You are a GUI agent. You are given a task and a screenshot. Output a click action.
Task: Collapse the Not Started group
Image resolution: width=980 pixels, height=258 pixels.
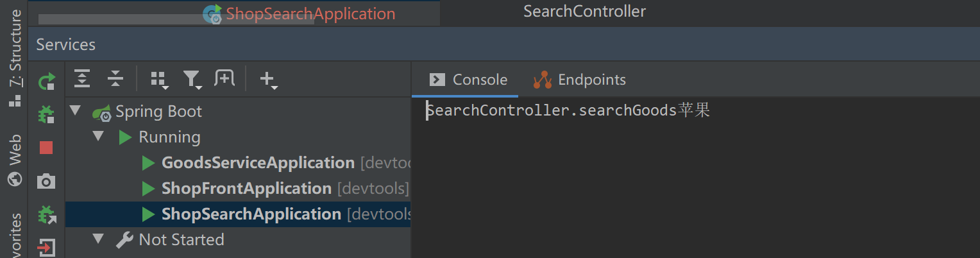[98, 239]
